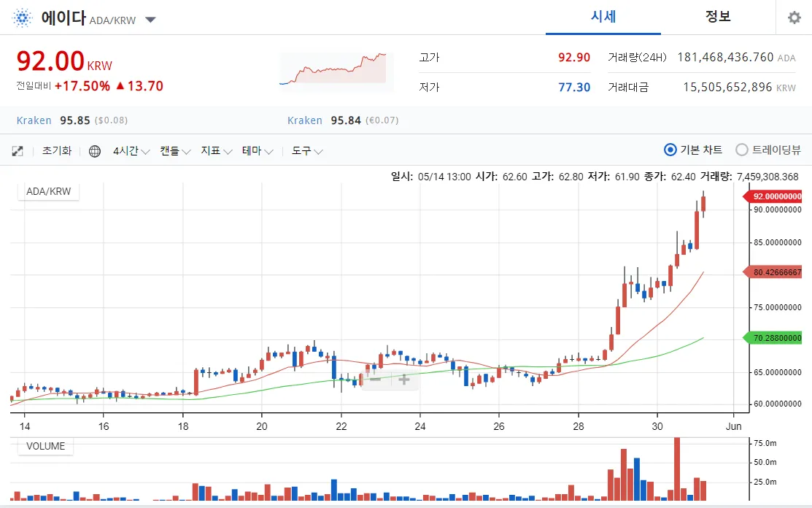The image size is (812, 508).
Task: Toggle fullscreen chart expand icon
Action: pyautogui.click(x=18, y=151)
